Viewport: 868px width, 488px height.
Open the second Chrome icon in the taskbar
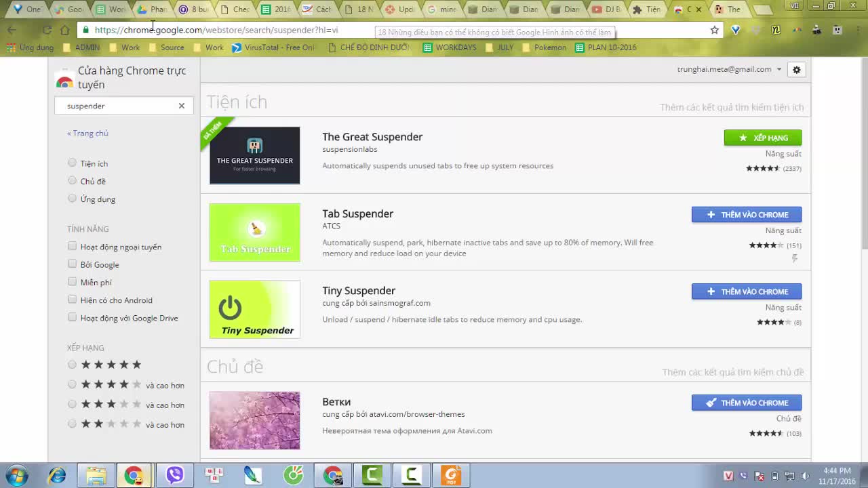point(332,475)
